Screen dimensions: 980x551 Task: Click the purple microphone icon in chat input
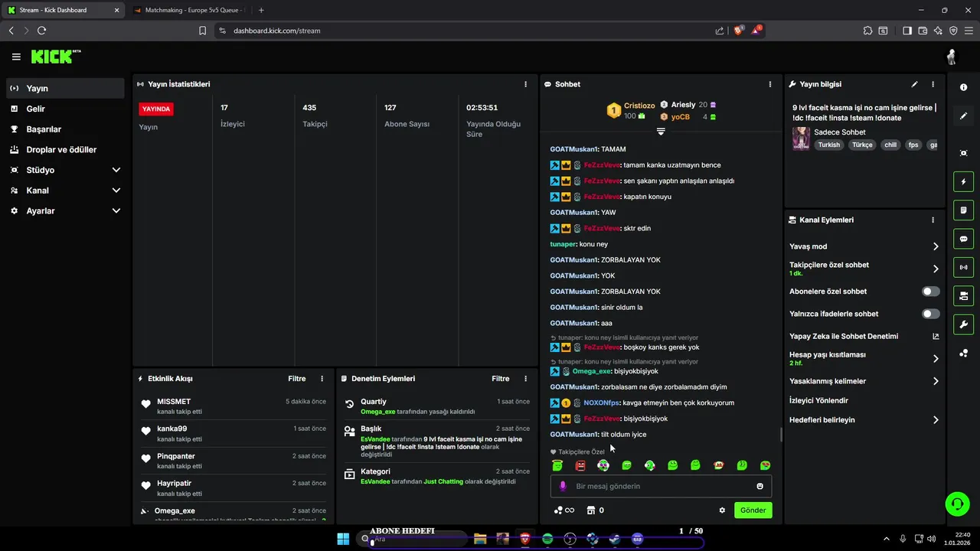[x=563, y=486]
